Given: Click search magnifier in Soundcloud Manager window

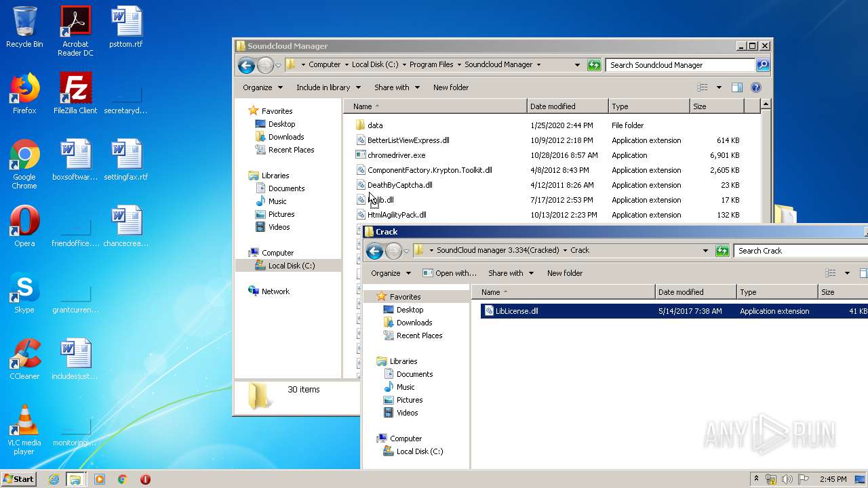Looking at the screenshot, I should 763,65.
